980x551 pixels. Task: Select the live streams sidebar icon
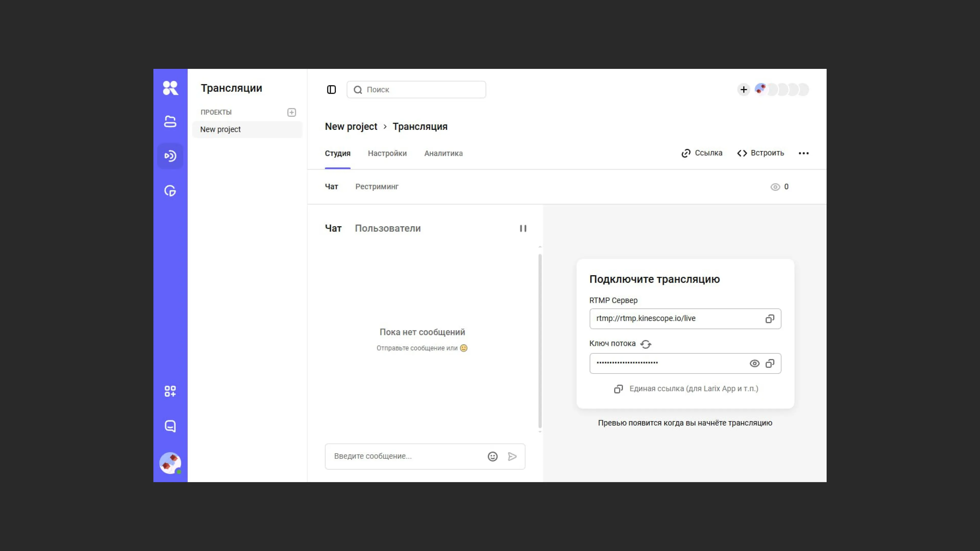click(x=170, y=156)
